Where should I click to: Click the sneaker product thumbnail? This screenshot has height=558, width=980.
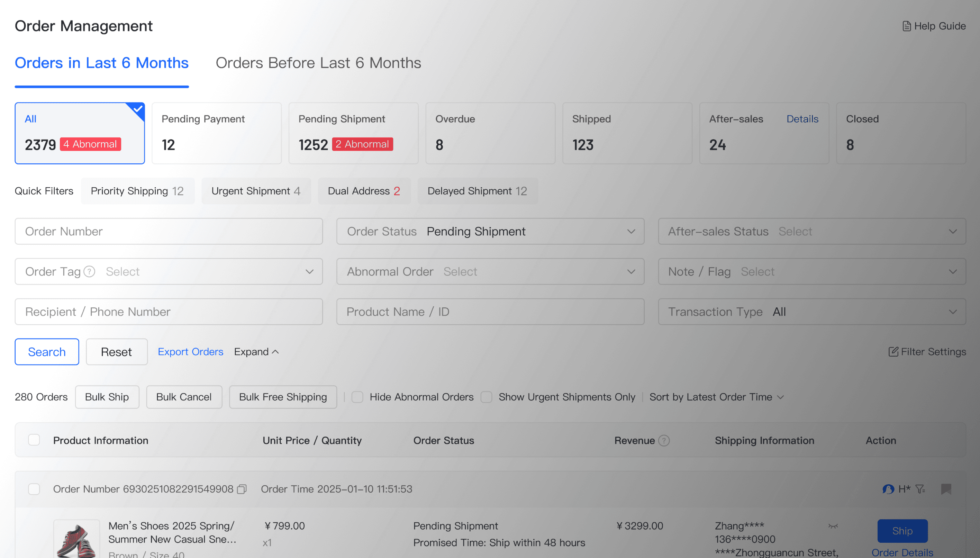76,540
